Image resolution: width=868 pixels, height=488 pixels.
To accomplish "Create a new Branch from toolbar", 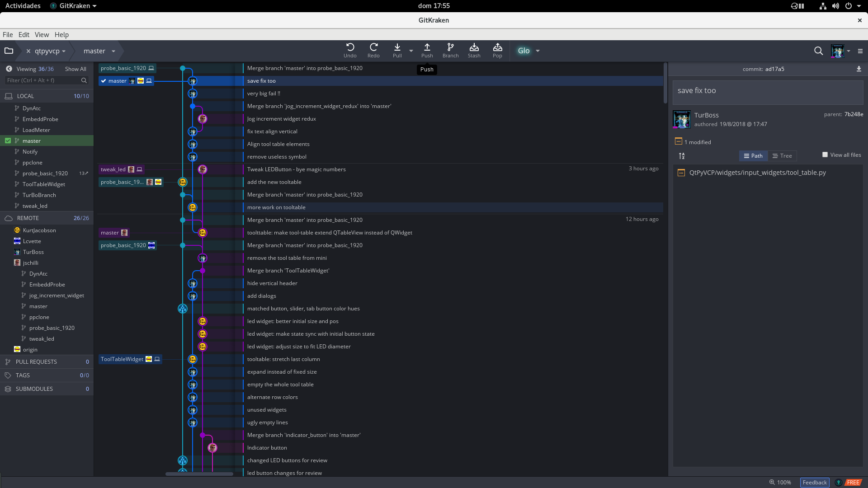I will coord(450,50).
